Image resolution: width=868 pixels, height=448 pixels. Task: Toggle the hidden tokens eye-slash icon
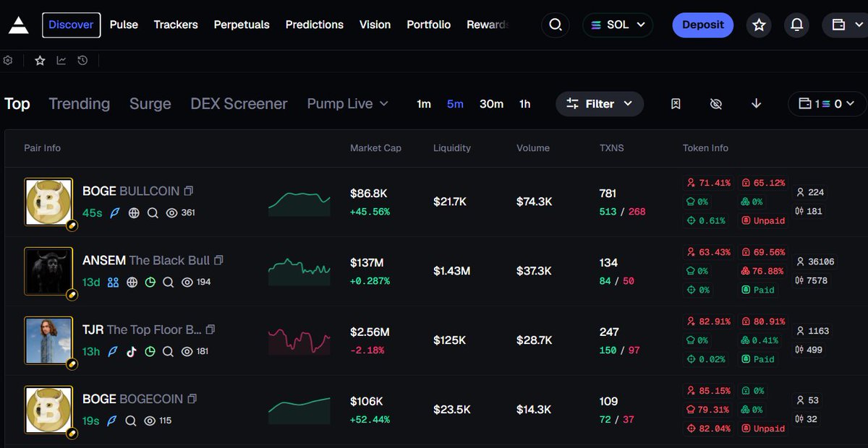click(716, 104)
